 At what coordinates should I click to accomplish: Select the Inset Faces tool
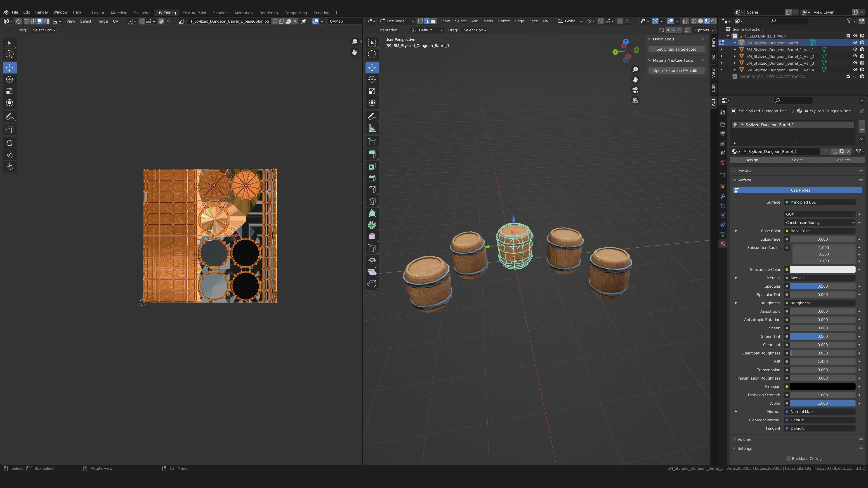click(372, 166)
